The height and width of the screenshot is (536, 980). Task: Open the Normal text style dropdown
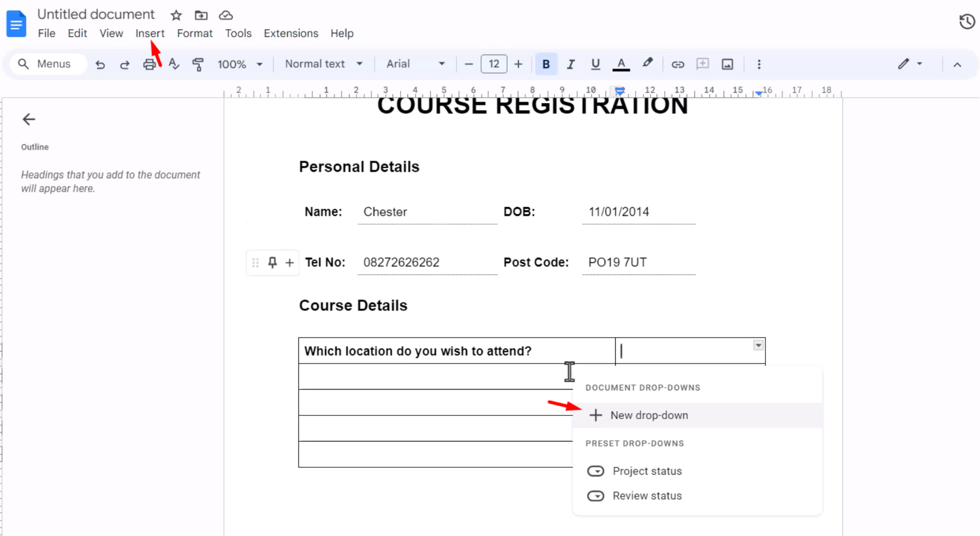click(323, 64)
